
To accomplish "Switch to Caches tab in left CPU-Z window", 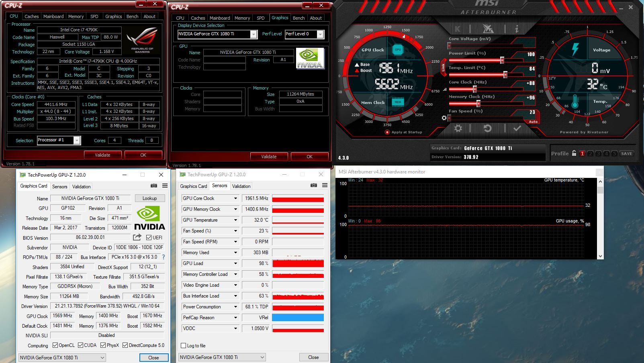I will coord(32,16).
